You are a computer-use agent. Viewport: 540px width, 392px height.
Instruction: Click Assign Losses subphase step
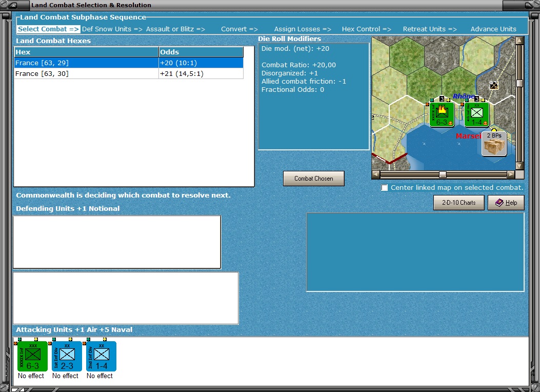tap(303, 29)
